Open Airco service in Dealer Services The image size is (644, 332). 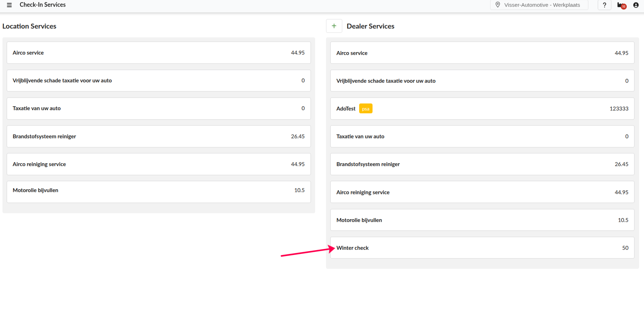pos(482,53)
